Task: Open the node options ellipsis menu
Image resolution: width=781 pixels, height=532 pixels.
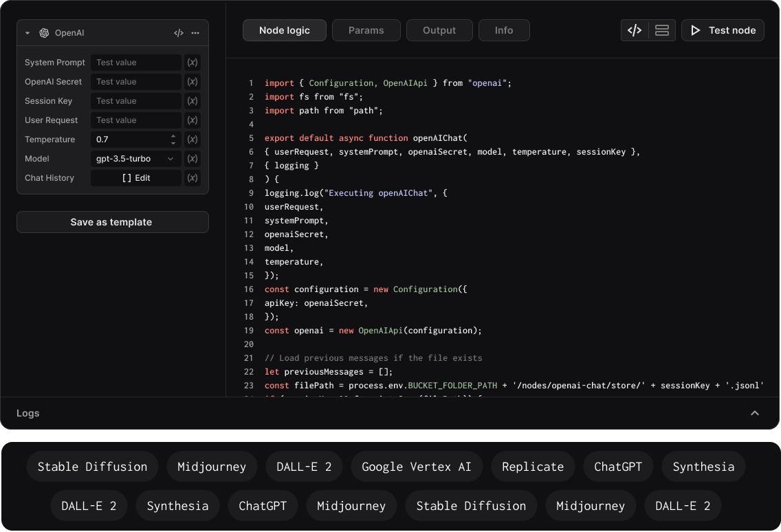Action: click(x=195, y=32)
